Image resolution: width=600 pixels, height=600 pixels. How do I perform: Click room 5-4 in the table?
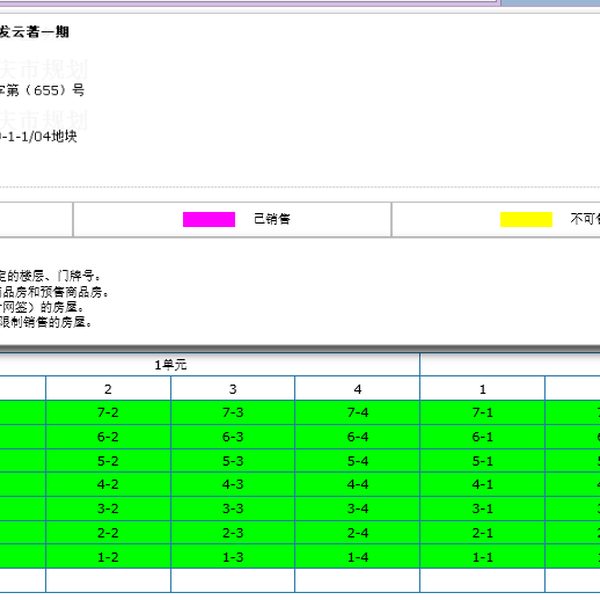click(x=357, y=461)
